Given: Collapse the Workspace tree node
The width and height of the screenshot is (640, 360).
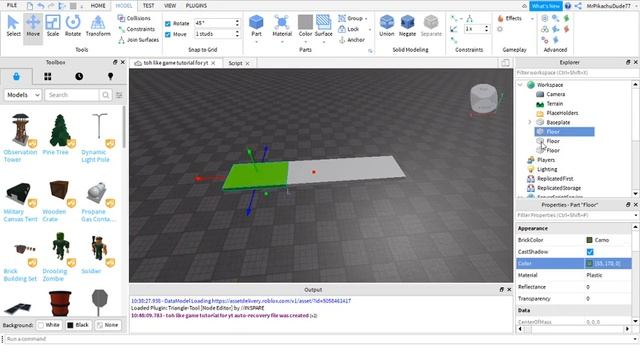Looking at the screenshot, I should pos(520,85).
